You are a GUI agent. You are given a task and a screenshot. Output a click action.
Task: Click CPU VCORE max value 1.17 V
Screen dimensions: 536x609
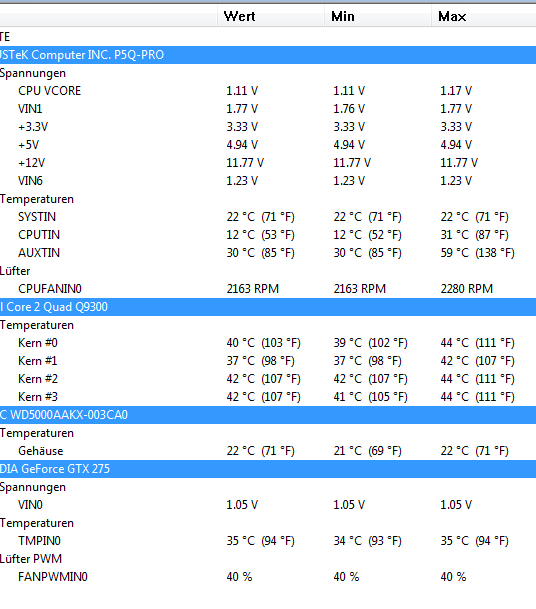456,91
